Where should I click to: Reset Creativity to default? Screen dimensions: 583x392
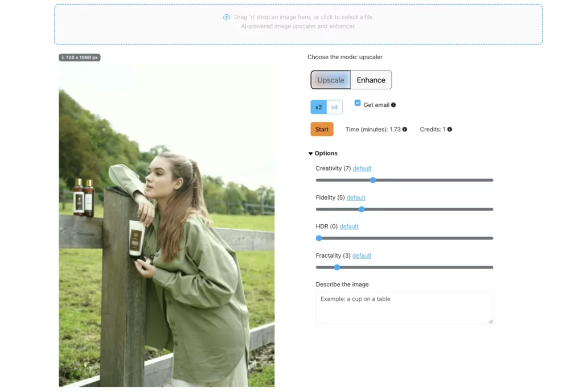pyautogui.click(x=362, y=168)
